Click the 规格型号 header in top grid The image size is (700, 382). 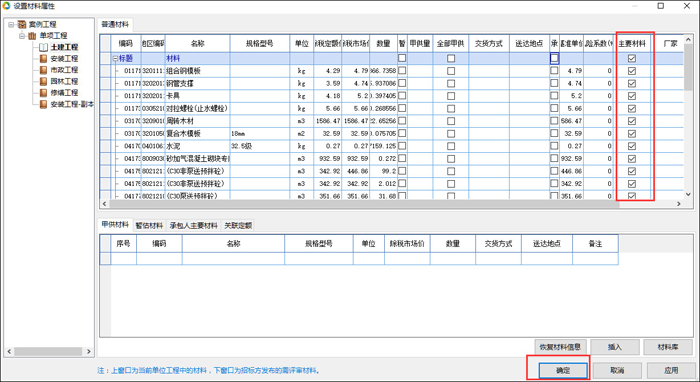pos(260,43)
